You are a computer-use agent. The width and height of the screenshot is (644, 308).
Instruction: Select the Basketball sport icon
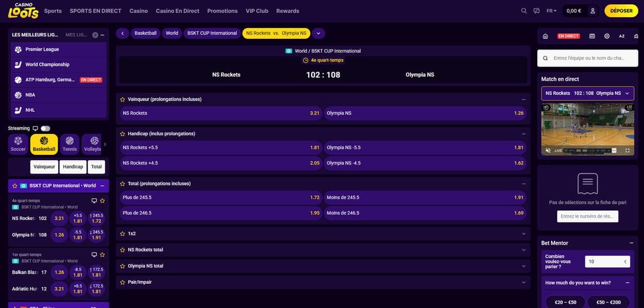click(x=44, y=144)
